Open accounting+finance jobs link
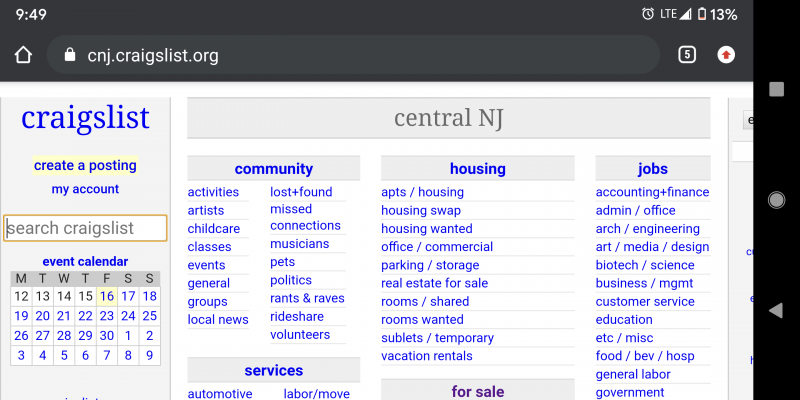The image size is (800, 400). (652, 192)
